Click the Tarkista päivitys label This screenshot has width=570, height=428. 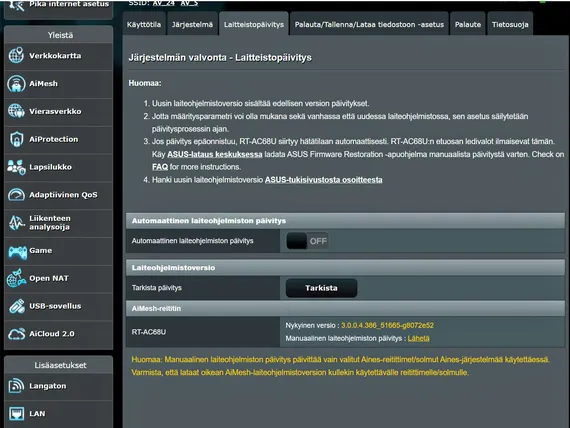pos(157,288)
